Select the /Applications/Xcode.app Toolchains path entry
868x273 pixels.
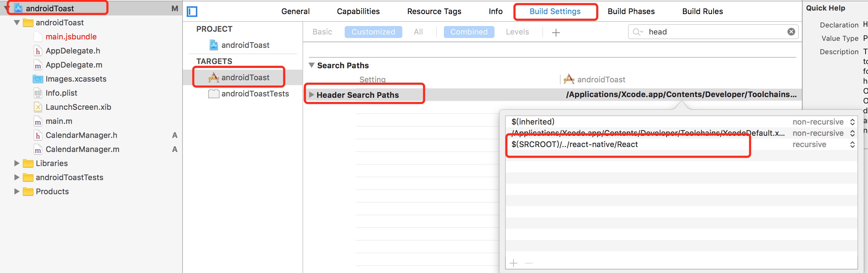(x=648, y=133)
